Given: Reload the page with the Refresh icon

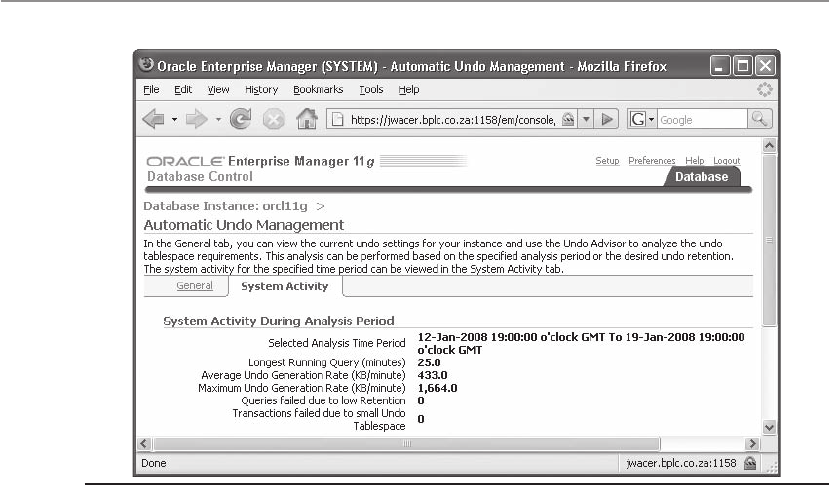Looking at the screenshot, I should [x=241, y=119].
